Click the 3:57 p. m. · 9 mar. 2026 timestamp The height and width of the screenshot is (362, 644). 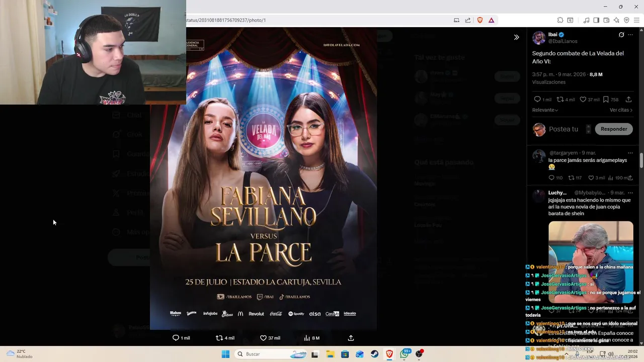(x=559, y=74)
